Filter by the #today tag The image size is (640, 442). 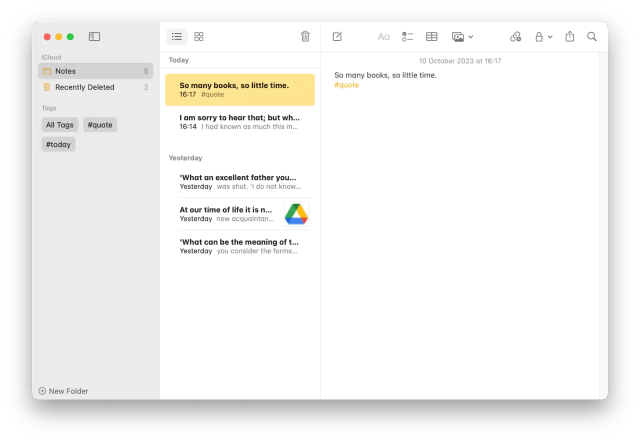click(58, 144)
